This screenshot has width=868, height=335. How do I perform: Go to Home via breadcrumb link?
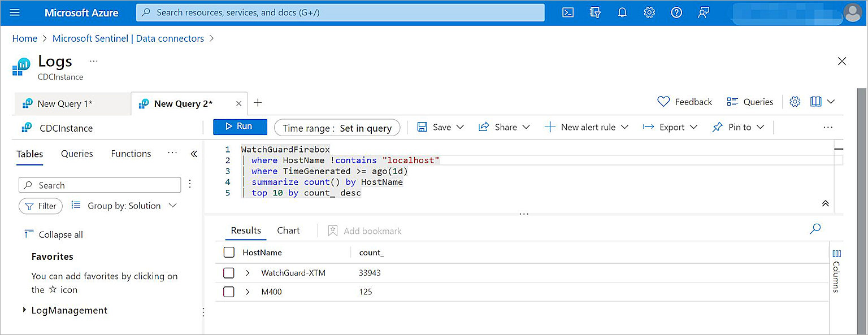pyautogui.click(x=24, y=38)
